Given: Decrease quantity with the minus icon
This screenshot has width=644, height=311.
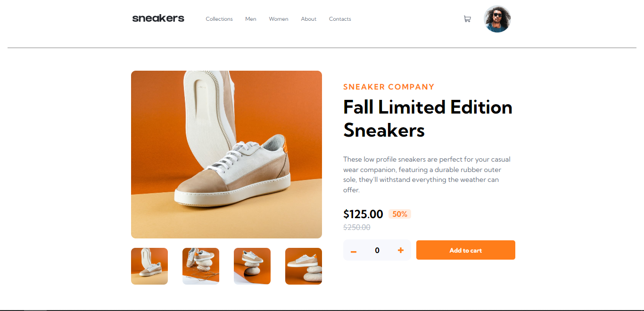Looking at the screenshot, I should pos(354,251).
